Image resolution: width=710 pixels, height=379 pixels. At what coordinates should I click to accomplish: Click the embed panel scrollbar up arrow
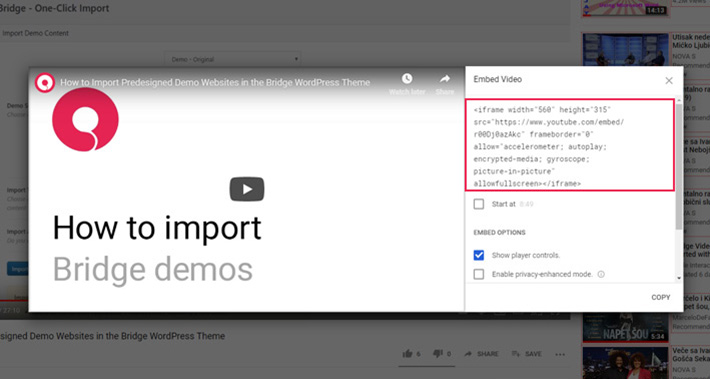coord(679,100)
